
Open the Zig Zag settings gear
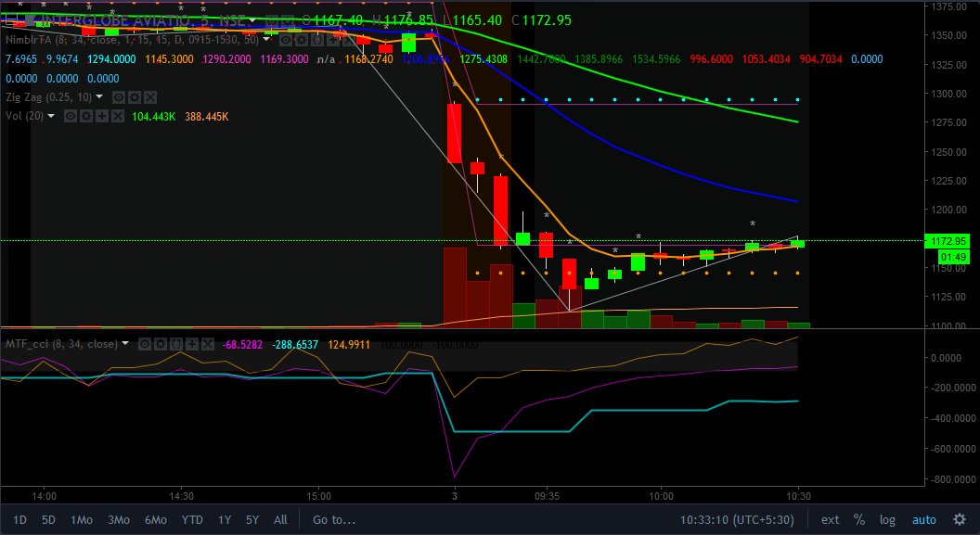(x=135, y=97)
